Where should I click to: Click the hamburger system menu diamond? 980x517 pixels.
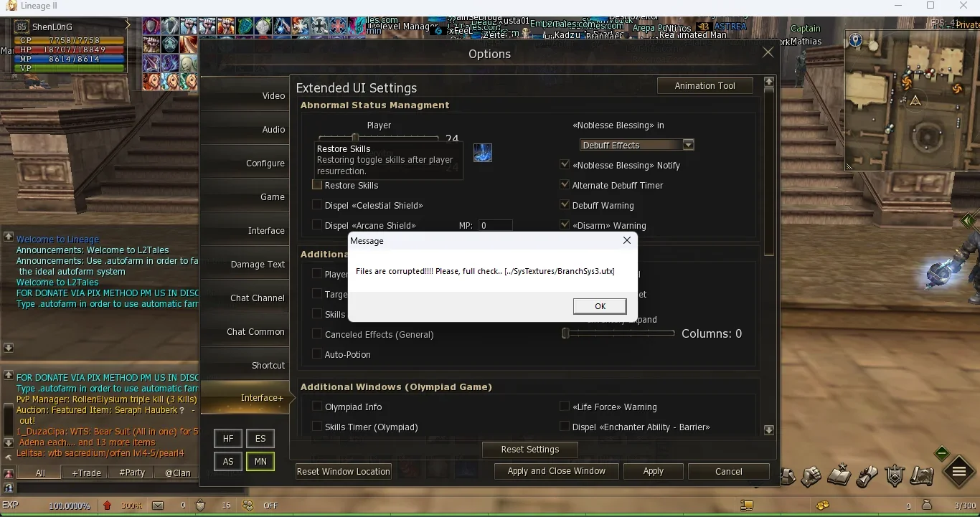point(959,471)
